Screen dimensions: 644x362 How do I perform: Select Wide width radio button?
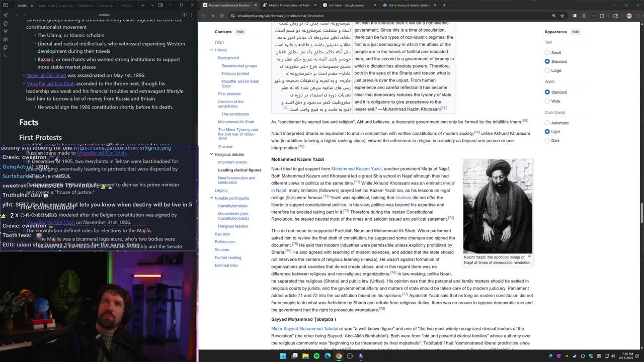(547, 101)
